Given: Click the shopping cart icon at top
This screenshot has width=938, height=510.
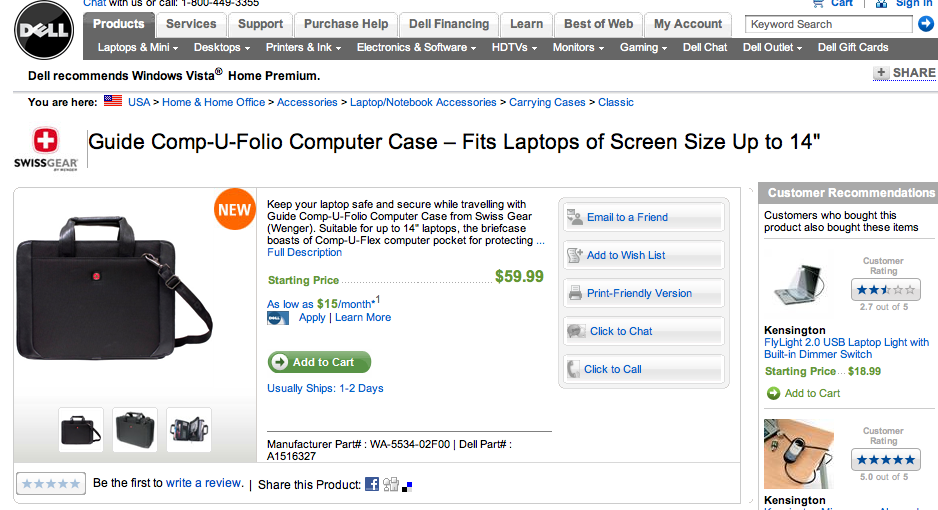Looking at the screenshot, I should (x=818, y=4).
